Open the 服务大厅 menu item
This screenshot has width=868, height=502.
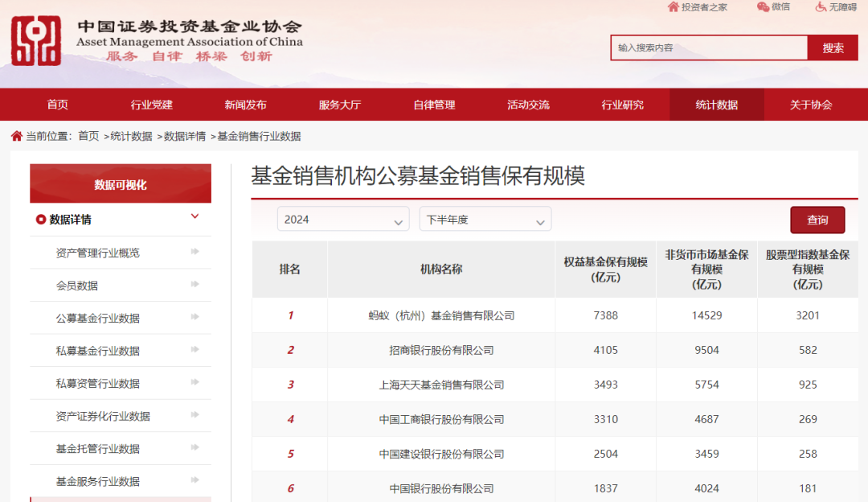[x=340, y=105]
